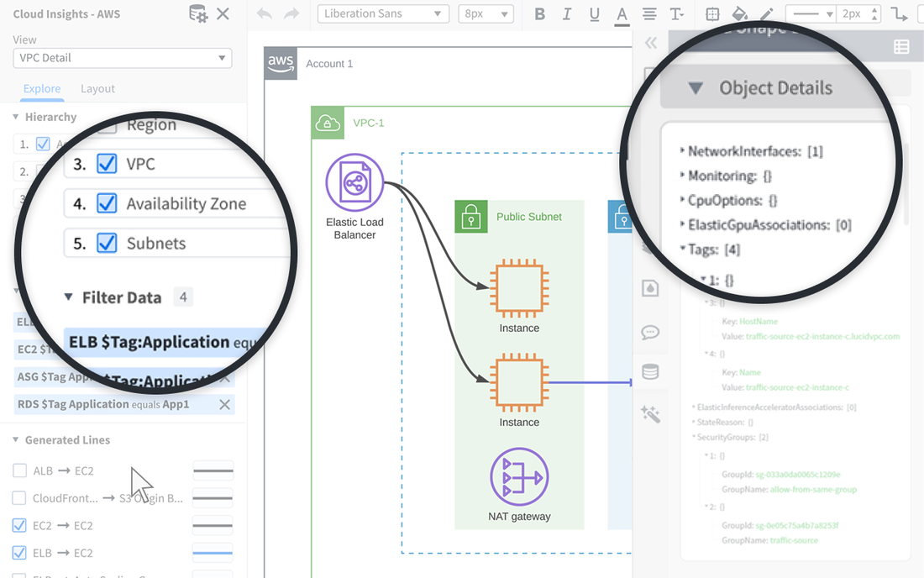Viewport: 924px width, 578px height.
Task: Click the list view icon in right panel header
Action: click(901, 47)
